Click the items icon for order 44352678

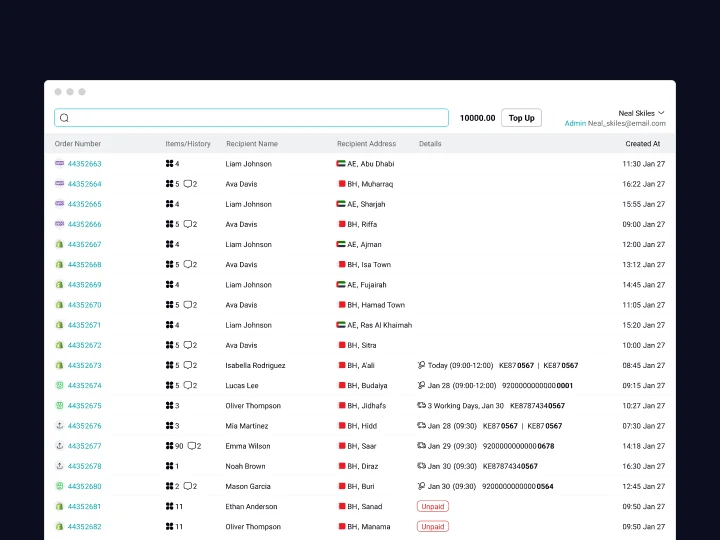click(x=169, y=466)
